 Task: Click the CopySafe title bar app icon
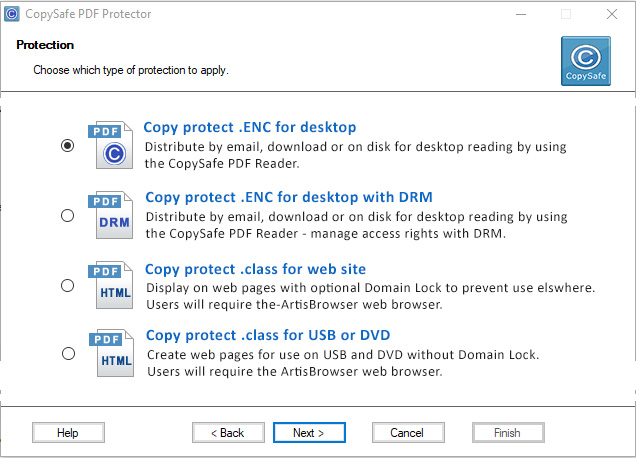coord(12,14)
